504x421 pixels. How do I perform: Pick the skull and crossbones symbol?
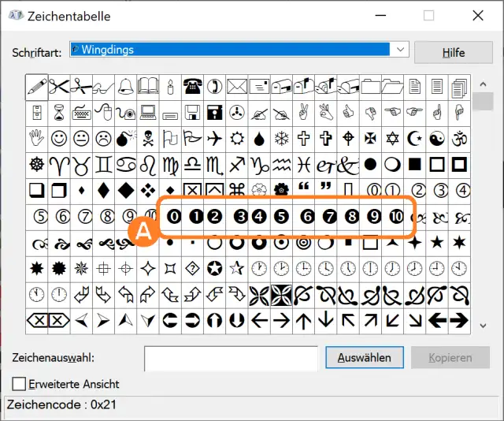(148, 139)
